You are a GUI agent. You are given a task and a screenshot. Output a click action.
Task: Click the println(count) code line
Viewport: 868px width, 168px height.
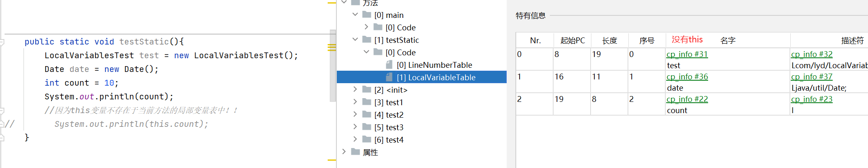coord(109,96)
